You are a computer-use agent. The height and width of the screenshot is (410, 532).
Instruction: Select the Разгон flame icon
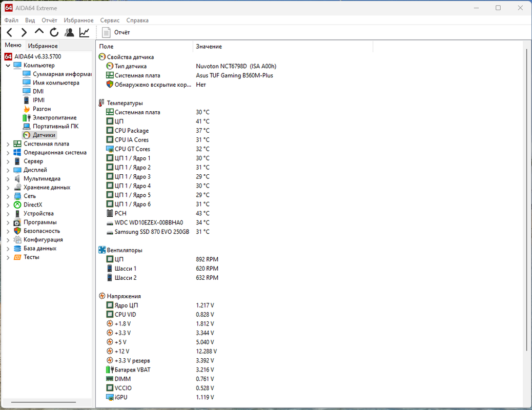(x=27, y=109)
